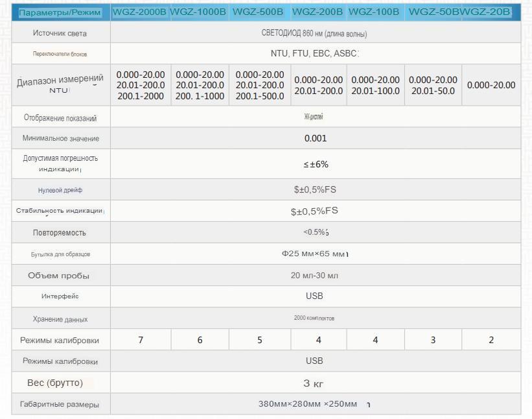Click the 'Минимальное значение' row label
Screen dimensions: 532x419
coord(61,139)
